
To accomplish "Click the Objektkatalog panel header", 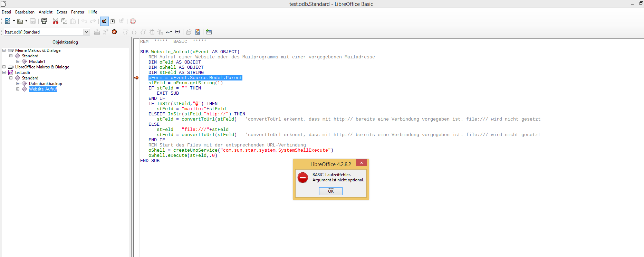I will (65, 42).
